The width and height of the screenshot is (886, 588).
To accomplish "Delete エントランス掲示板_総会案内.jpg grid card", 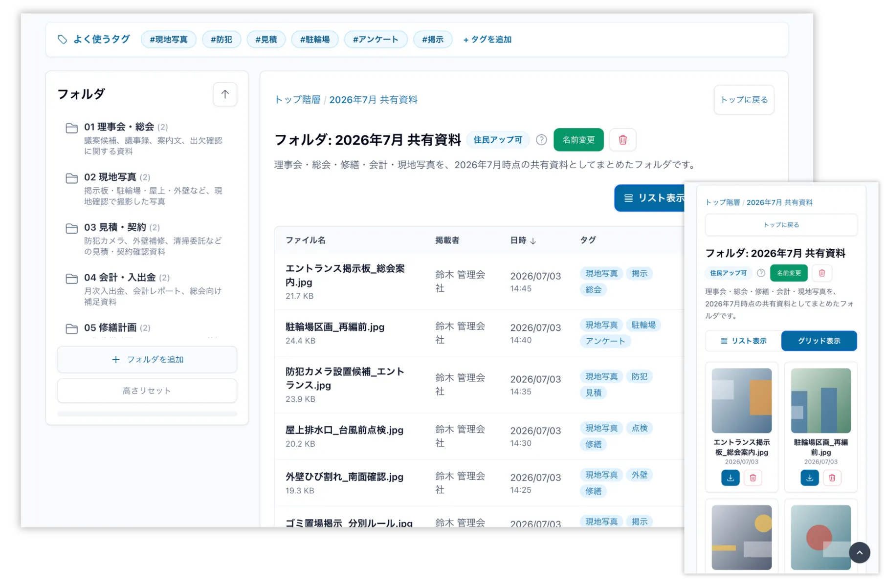I will click(753, 478).
